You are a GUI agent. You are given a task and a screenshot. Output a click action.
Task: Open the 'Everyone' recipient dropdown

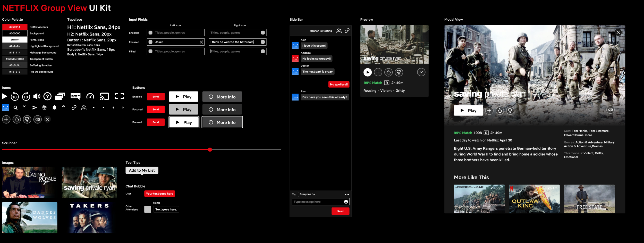click(x=307, y=194)
